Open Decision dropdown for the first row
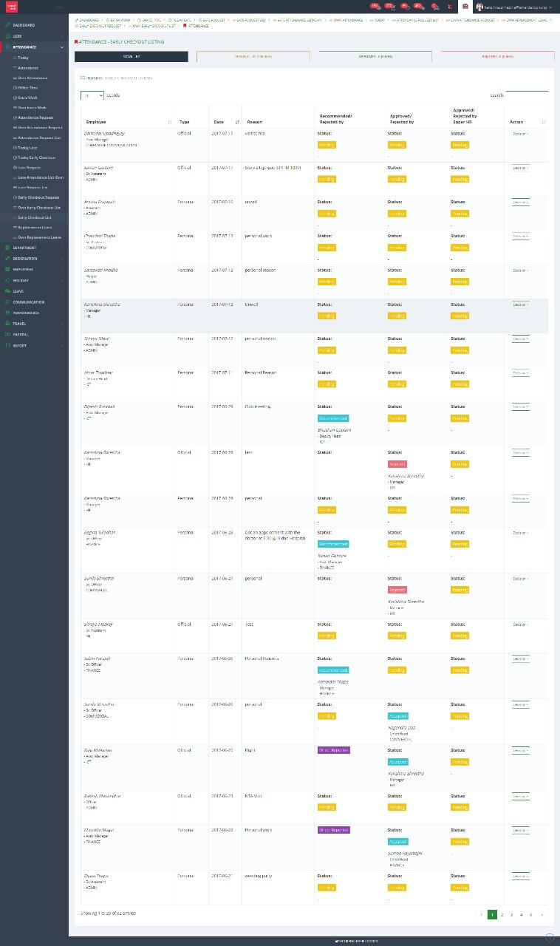 pyautogui.click(x=520, y=134)
